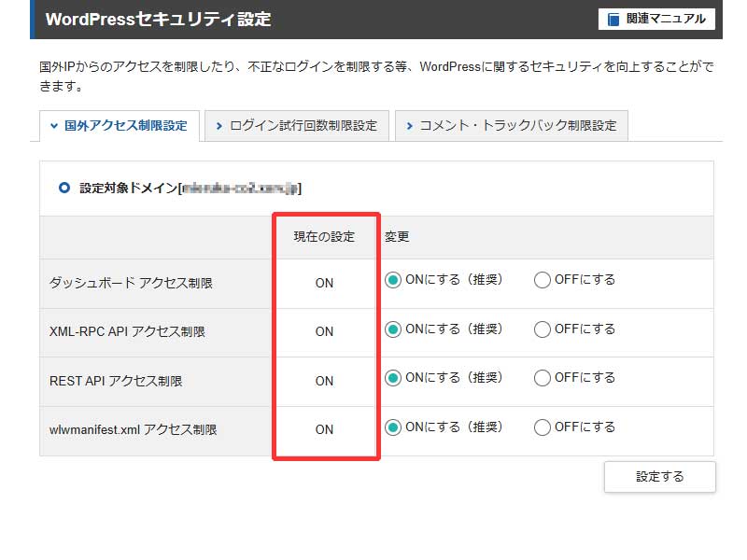The image size is (747, 560).
Task: Click the 変更 column header
Action: (x=397, y=237)
